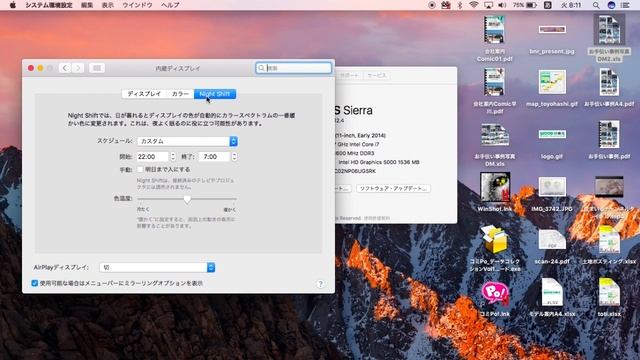Switch to the ディスプレイ tab
This screenshot has height=360, width=640.
click(x=144, y=94)
